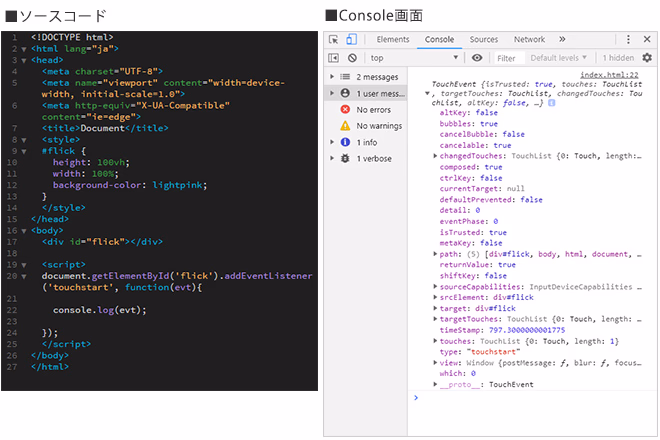Collapse the body tag fold arrow on line 16

[x=24, y=231]
